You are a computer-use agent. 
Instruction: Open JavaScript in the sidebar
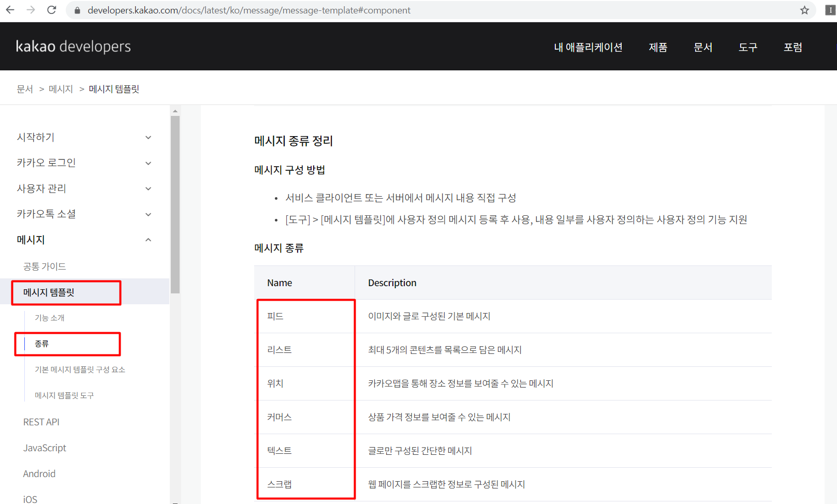coord(45,448)
